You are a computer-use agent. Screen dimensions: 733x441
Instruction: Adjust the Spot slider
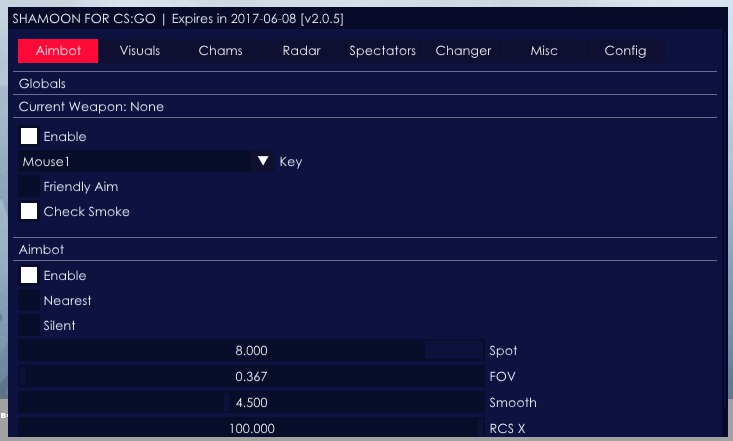251,351
